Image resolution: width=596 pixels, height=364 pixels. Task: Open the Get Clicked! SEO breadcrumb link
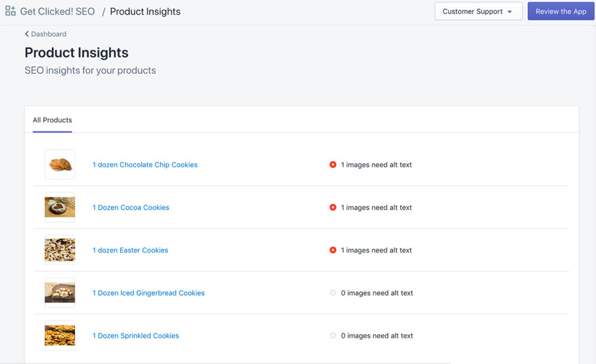pos(58,12)
